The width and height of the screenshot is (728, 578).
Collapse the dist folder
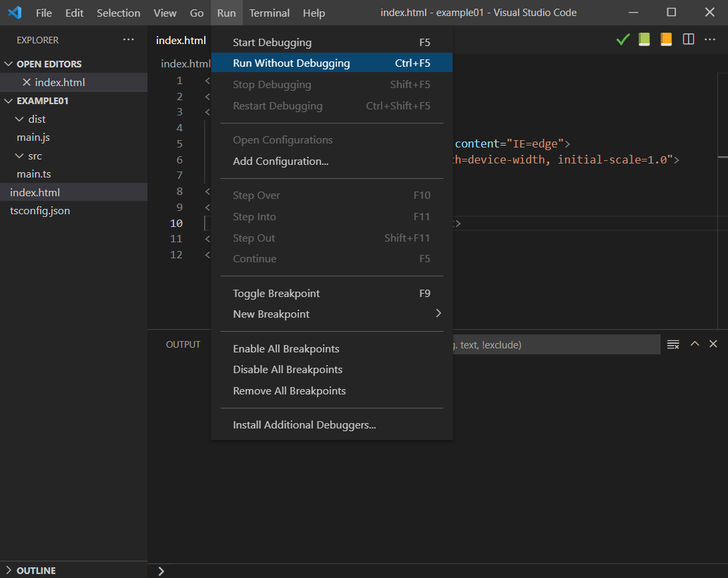19,119
